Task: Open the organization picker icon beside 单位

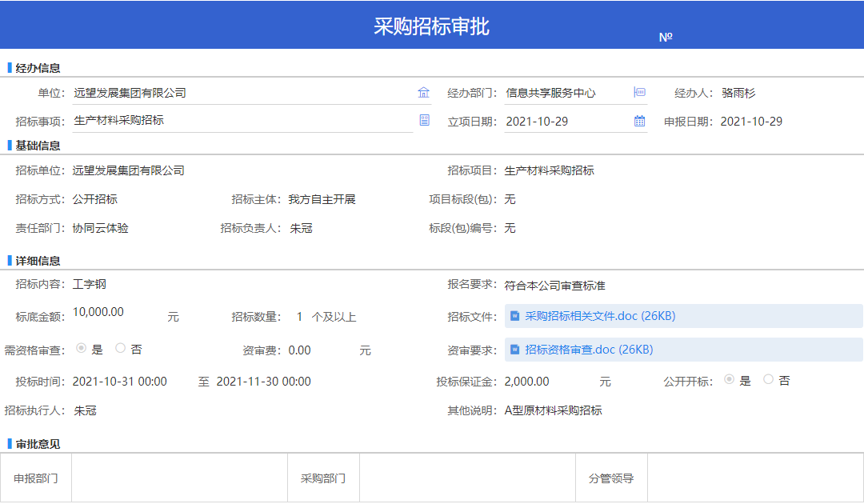Action: pos(423,93)
